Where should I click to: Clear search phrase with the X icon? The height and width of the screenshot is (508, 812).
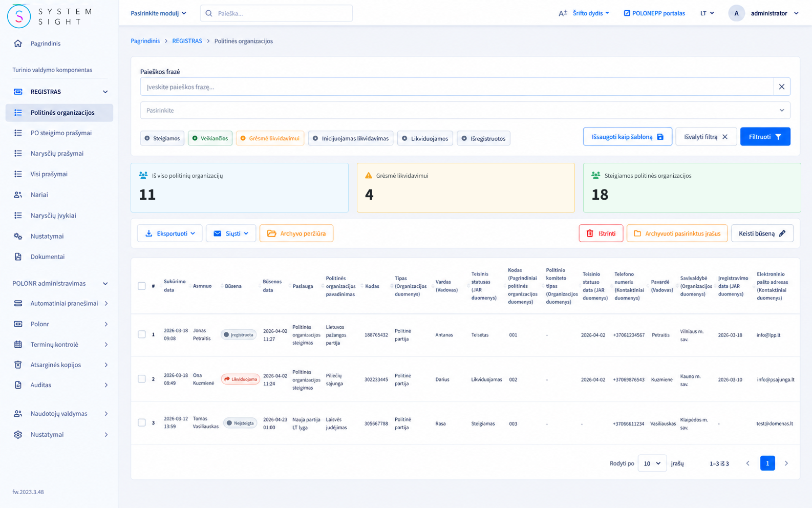[781, 87]
